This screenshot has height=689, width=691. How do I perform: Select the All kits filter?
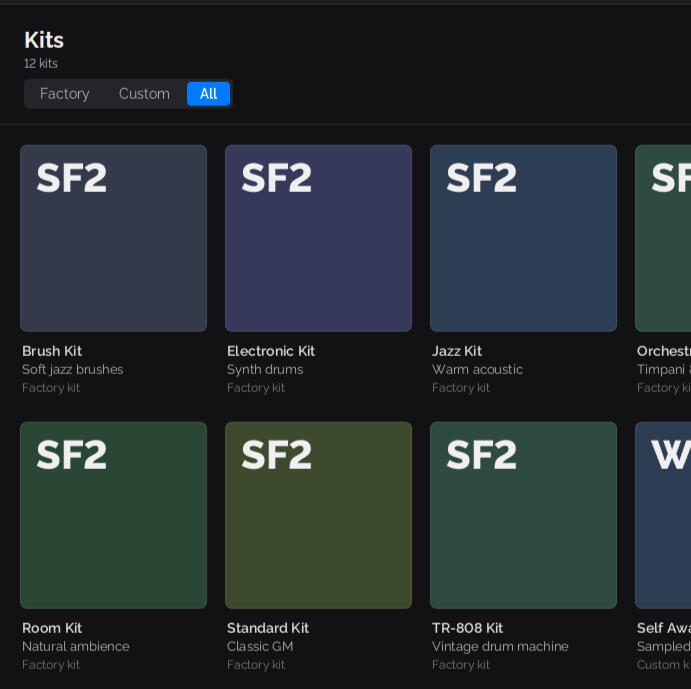208,94
